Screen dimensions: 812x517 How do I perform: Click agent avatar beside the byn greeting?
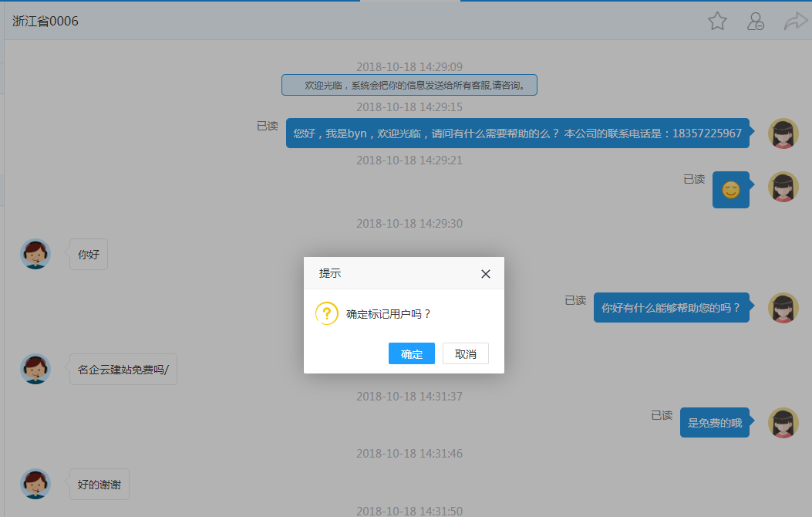click(x=783, y=133)
